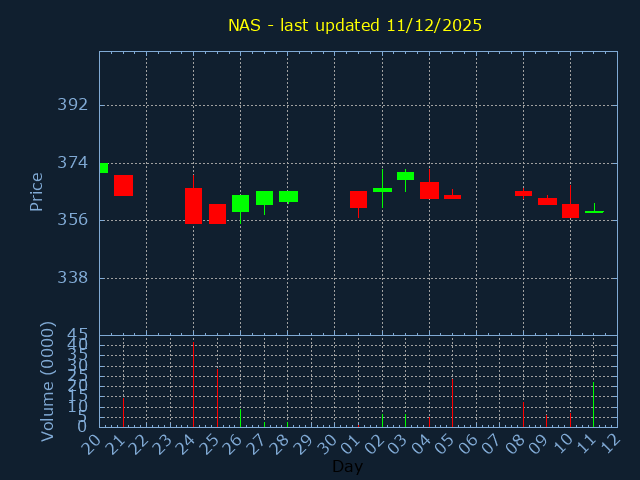Click the day label 08 on x-axis

point(515,443)
